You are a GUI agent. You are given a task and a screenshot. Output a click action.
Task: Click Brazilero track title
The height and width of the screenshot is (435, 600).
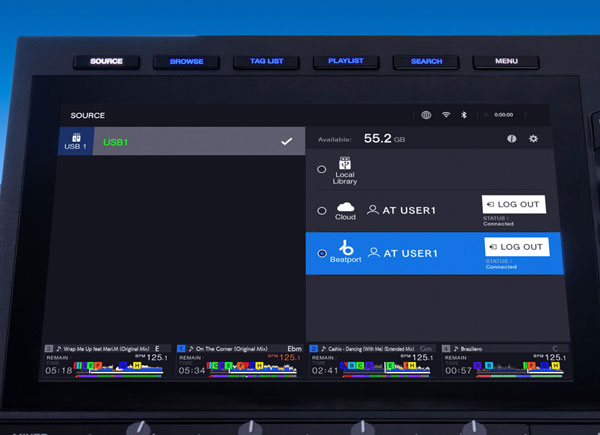(x=471, y=349)
